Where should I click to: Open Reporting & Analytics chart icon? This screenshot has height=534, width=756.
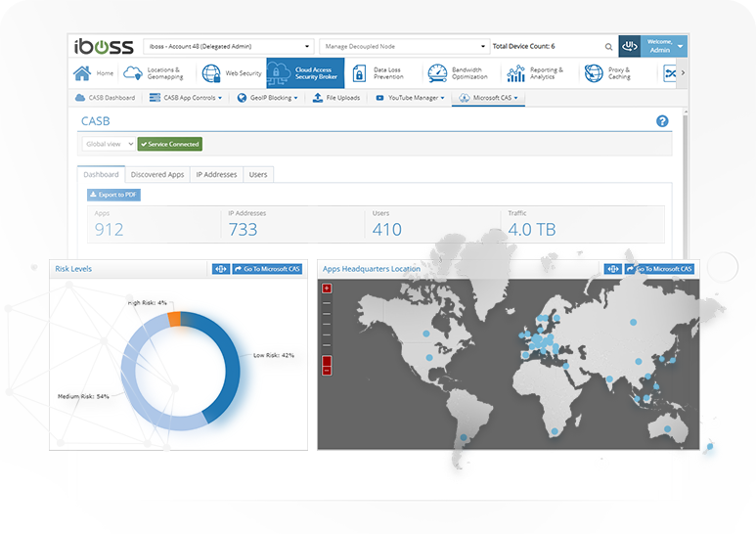(x=515, y=73)
